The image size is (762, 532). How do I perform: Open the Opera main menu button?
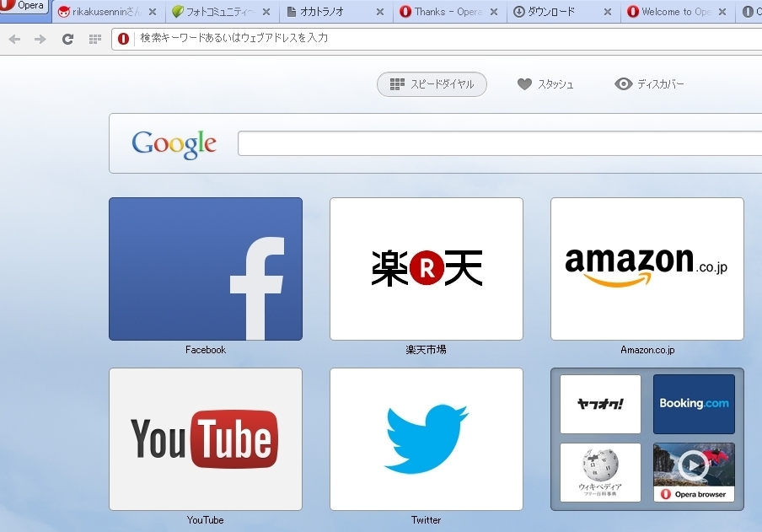click(x=24, y=5)
